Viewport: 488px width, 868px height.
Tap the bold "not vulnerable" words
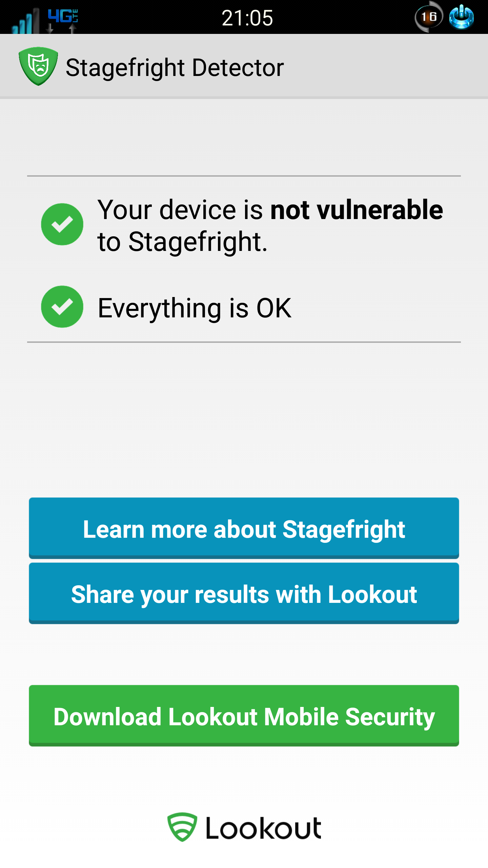click(x=357, y=210)
